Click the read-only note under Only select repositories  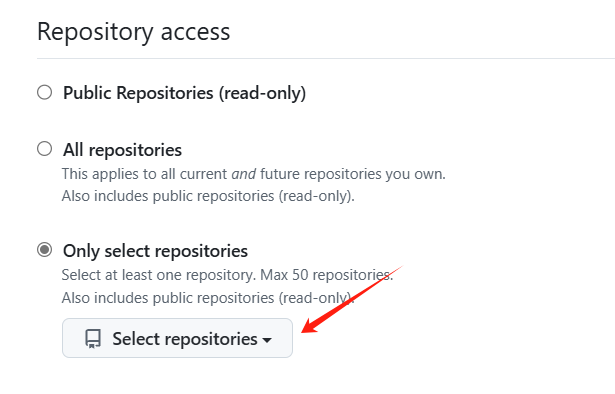tap(208, 298)
